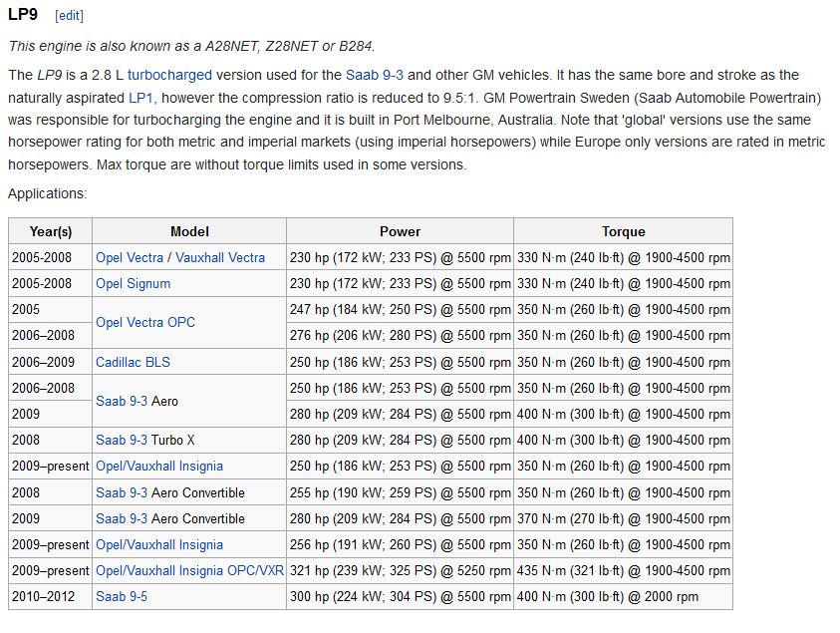Click the 300 hp (224 kW; 304 PS) power cell
840x633 pixels.
coord(401,596)
